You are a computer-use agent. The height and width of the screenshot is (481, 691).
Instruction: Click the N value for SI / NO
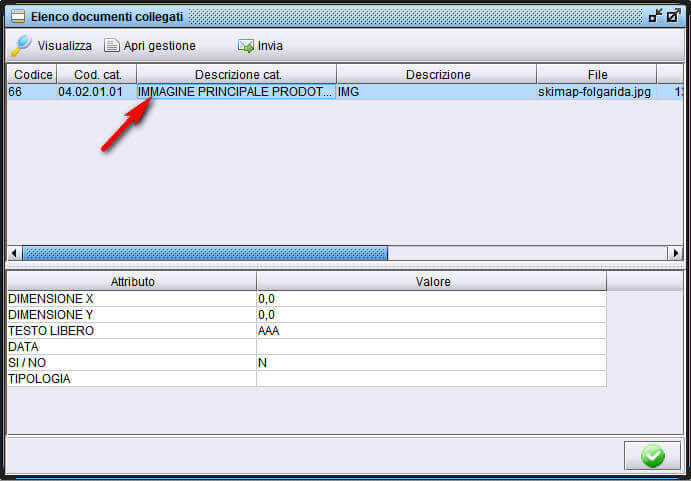pos(431,362)
